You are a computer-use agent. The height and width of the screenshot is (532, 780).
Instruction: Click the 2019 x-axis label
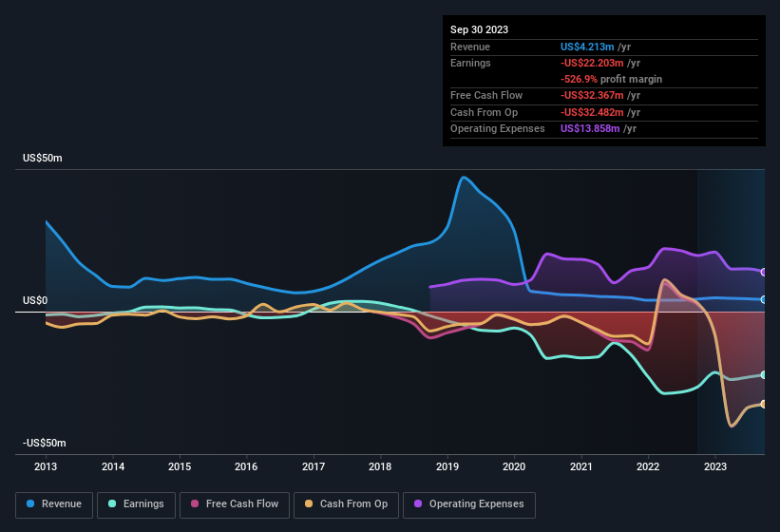[x=447, y=466]
